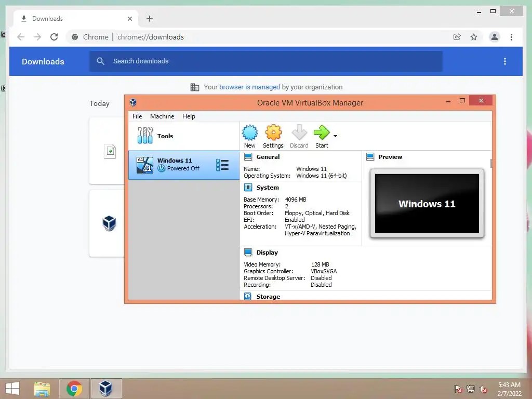Click the Storage section header icon
Image resolution: width=532 pixels, height=399 pixels.
[248, 296]
